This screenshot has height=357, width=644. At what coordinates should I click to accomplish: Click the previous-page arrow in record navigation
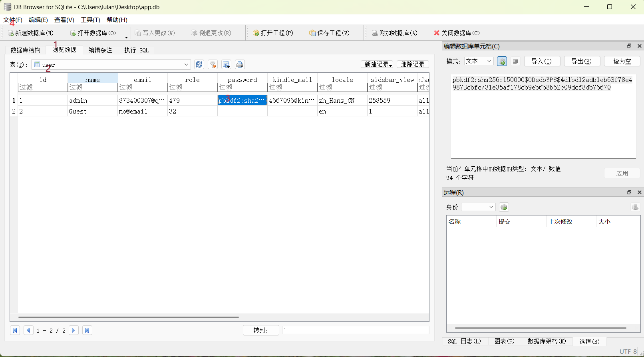click(28, 330)
